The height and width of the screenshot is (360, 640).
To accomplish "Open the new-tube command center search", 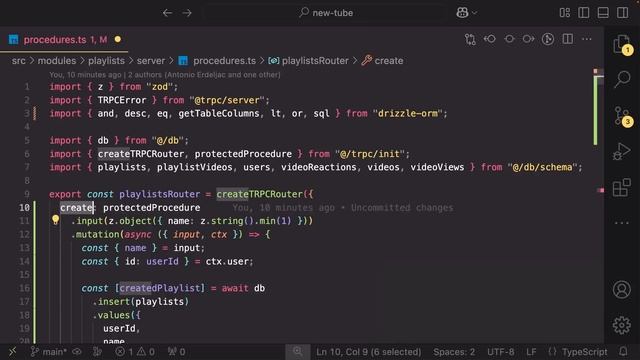I will (x=326, y=13).
